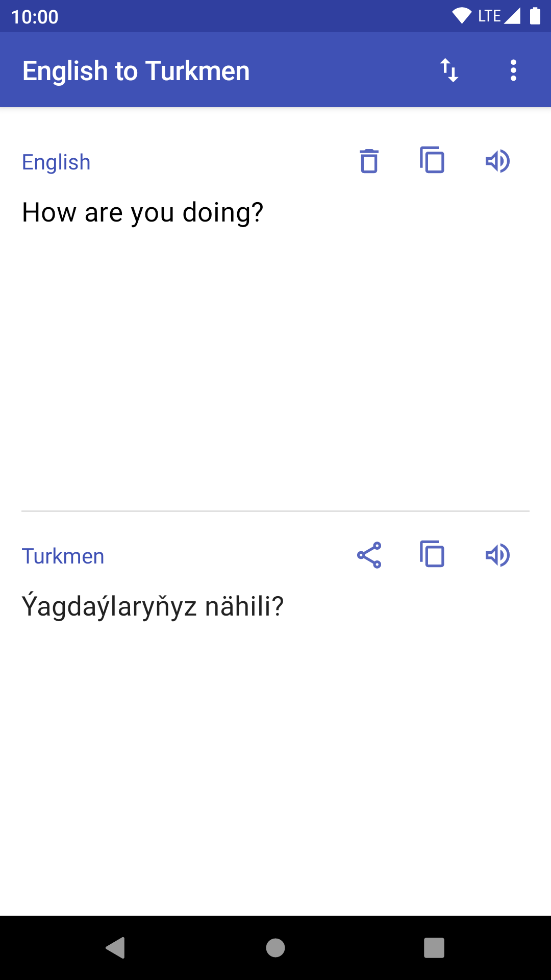Tap the 'English to Turkmen' title
Screen dimensions: 551x980
tap(136, 70)
